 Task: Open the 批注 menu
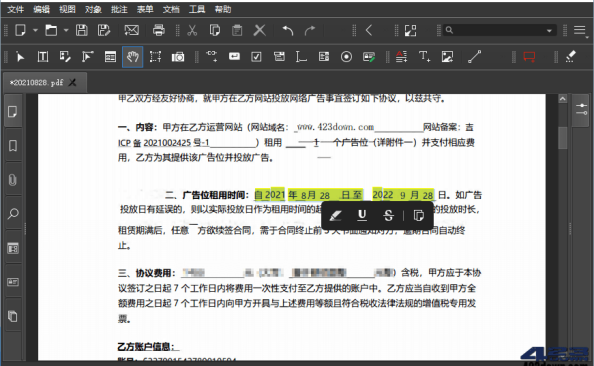(x=119, y=9)
